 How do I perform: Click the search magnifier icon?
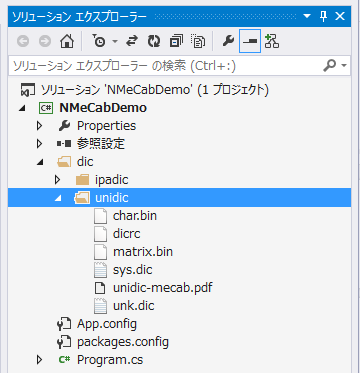[x=329, y=66]
